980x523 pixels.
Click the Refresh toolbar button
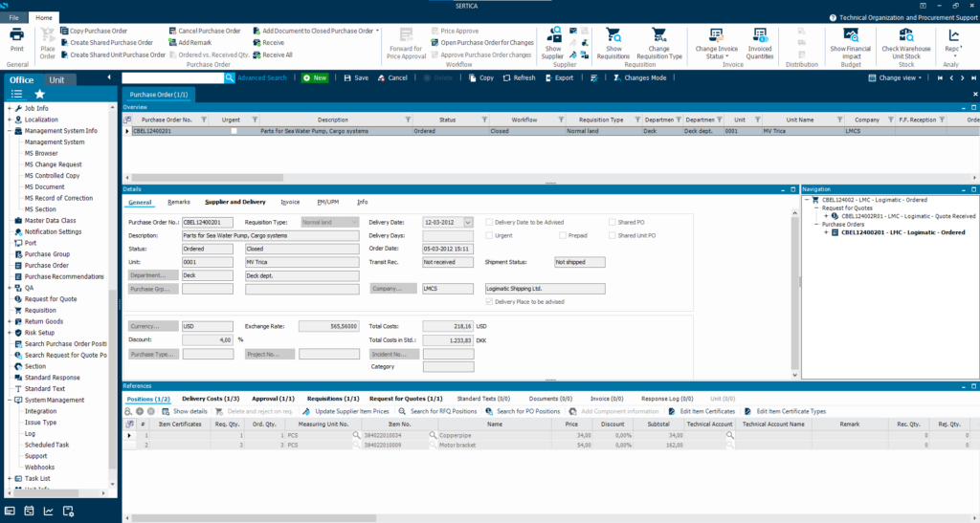point(519,78)
